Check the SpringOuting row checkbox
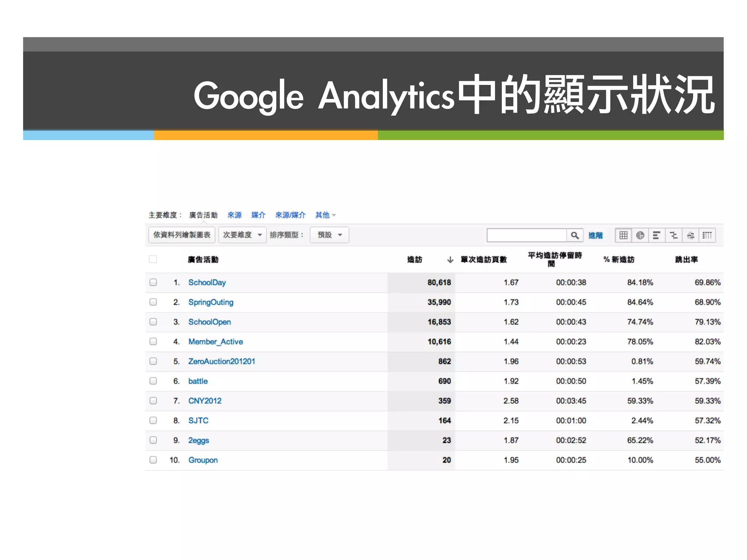The height and width of the screenshot is (560, 747). 153,302
